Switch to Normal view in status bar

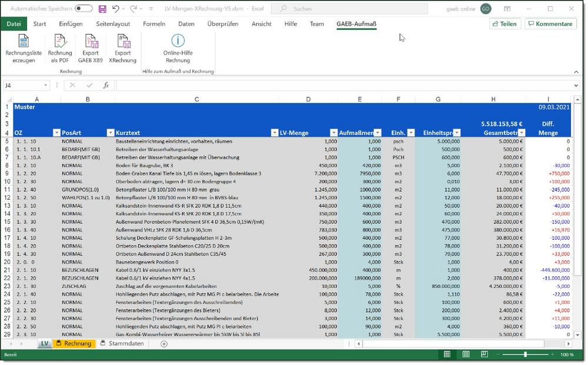point(447,354)
